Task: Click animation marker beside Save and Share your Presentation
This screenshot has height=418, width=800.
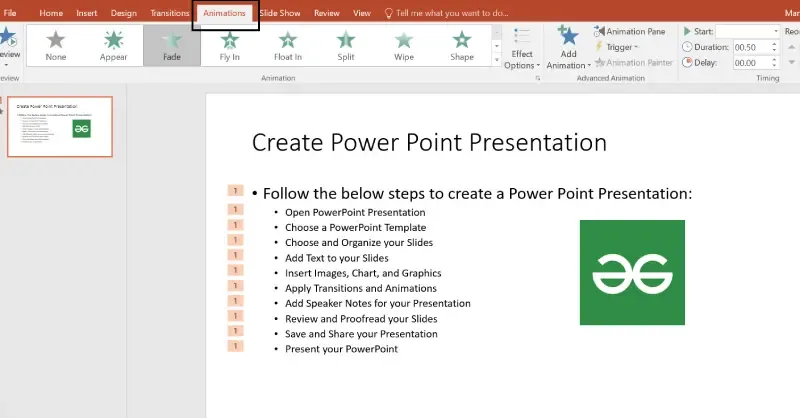Action: [235, 331]
